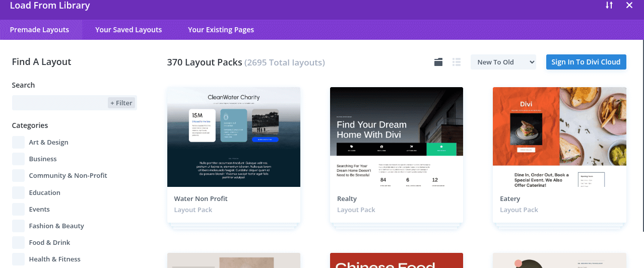Open the Premade Layouts tab
Image resolution: width=644 pixels, height=268 pixels.
pos(39,30)
